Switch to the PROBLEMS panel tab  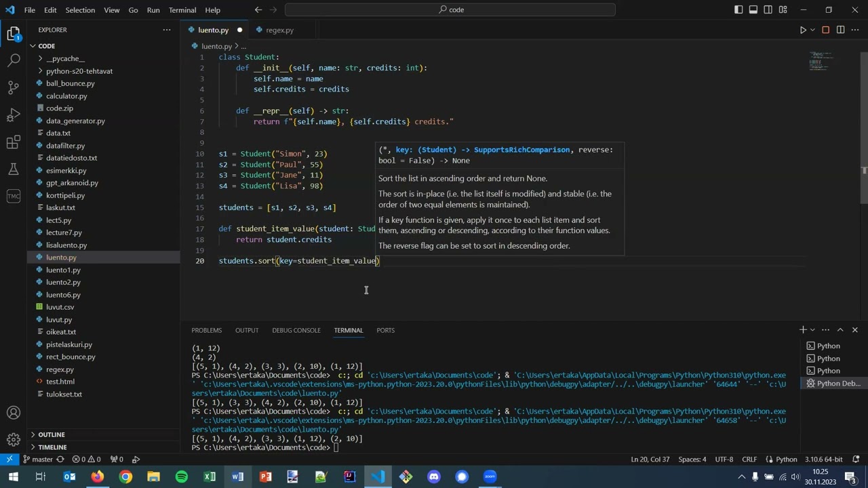click(206, 330)
